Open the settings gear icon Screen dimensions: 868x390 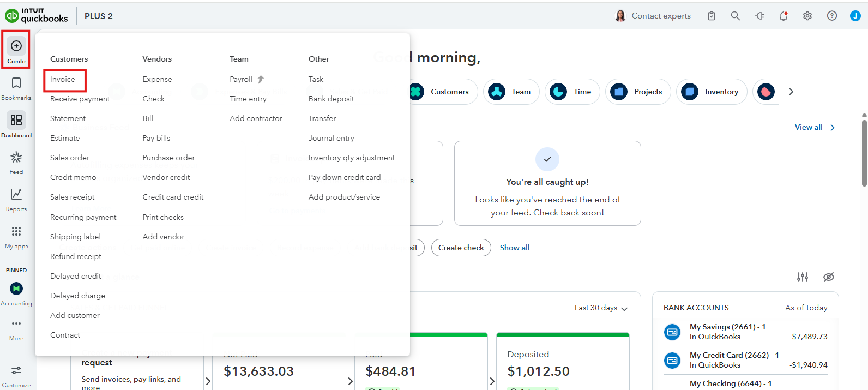point(807,16)
